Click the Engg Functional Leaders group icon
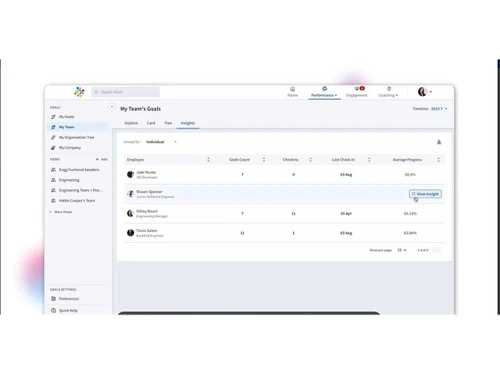 53,170
